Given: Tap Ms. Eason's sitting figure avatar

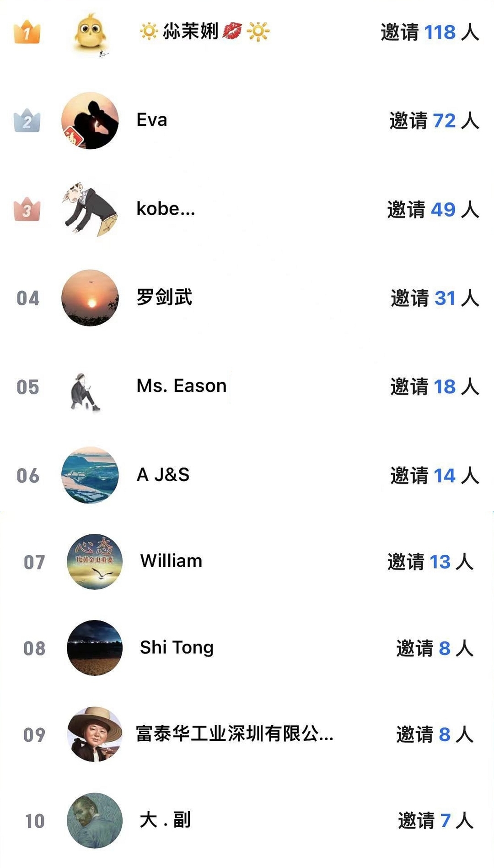Looking at the screenshot, I should [85, 391].
